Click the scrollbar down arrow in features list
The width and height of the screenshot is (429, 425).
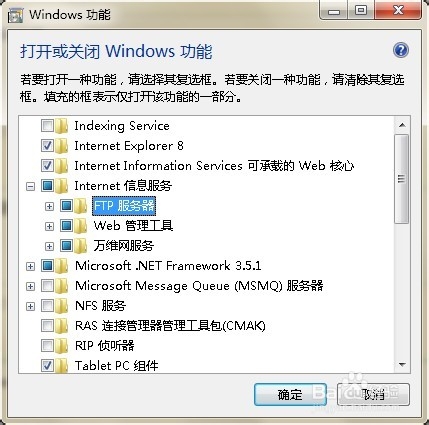pyautogui.click(x=402, y=365)
